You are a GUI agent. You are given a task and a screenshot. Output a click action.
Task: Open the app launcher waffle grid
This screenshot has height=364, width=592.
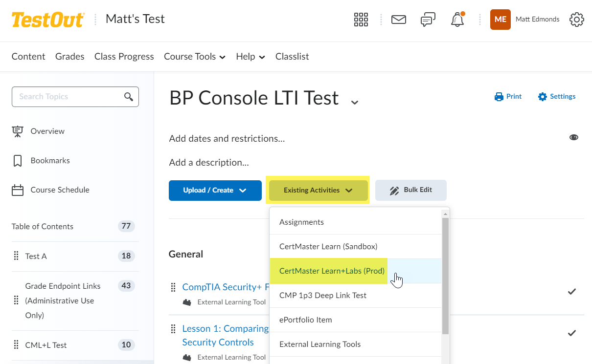click(x=361, y=20)
